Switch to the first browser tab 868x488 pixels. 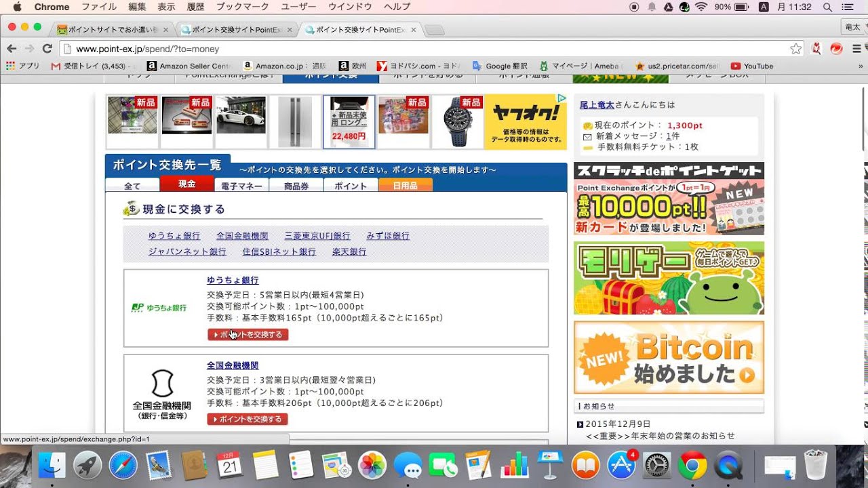pyautogui.click(x=112, y=30)
